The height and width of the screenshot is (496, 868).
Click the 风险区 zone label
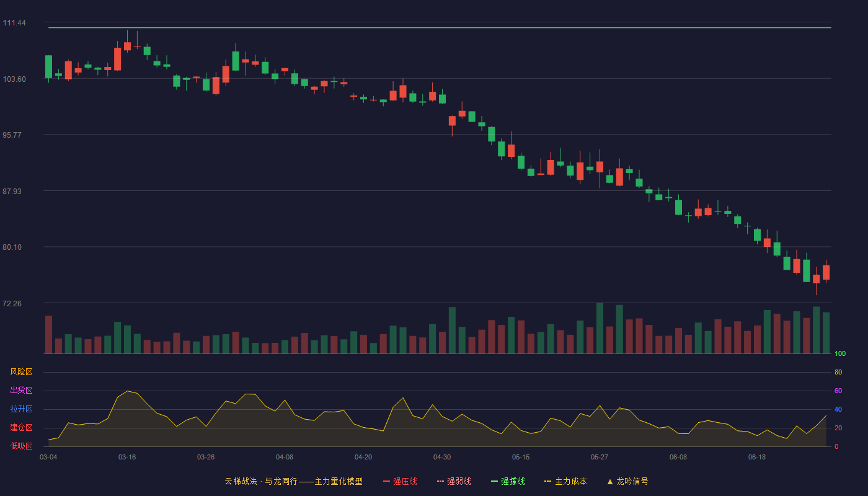(x=21, y=372)
